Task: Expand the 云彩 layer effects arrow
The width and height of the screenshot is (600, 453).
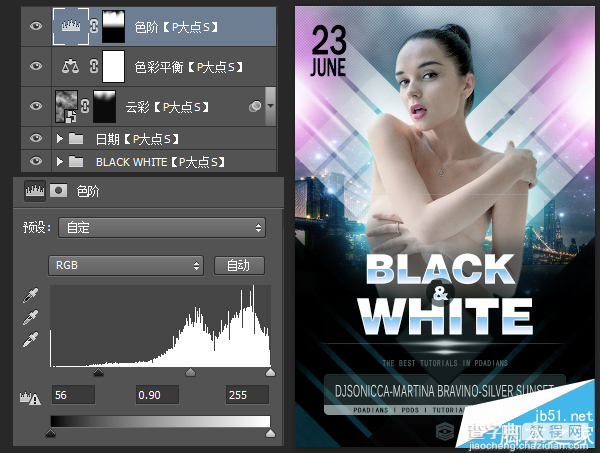Action: tap(270, 106)
